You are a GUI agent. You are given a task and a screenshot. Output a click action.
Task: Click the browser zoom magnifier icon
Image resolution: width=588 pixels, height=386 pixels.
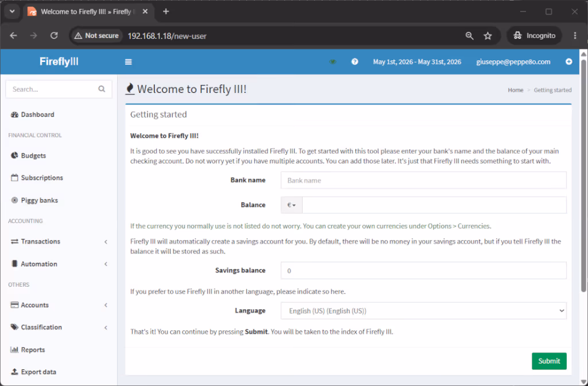pos(470,36)
